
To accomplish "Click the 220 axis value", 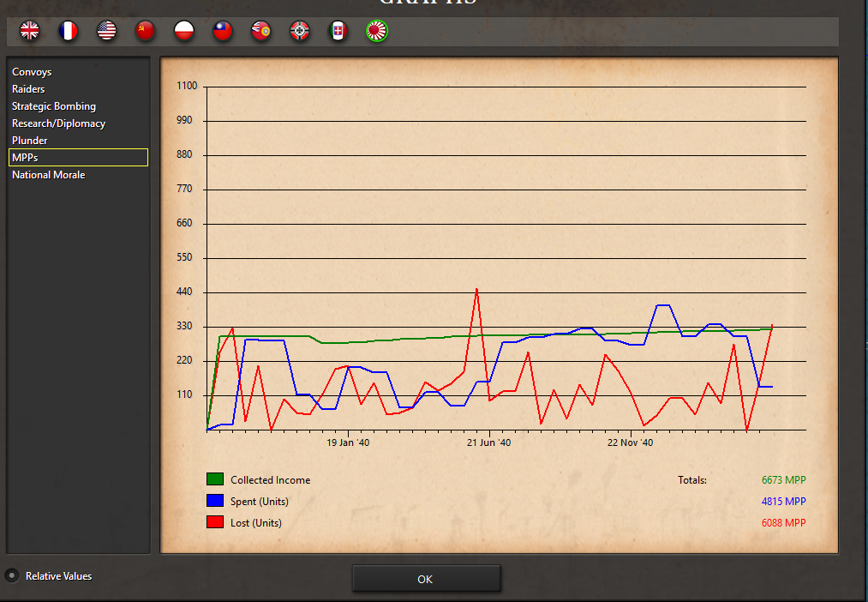I will click(x=184, y=360).
